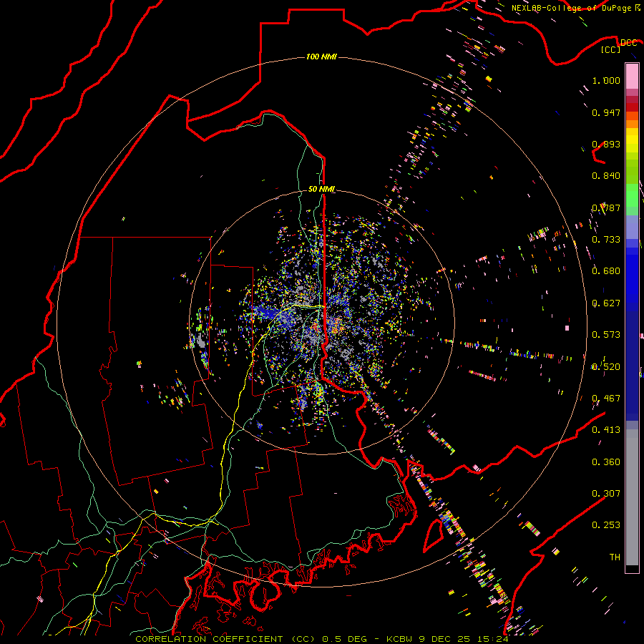644x644 pixels.
Task: Click the 0.413 scale value
Action: pyautogui.click(x=606, y=430)
